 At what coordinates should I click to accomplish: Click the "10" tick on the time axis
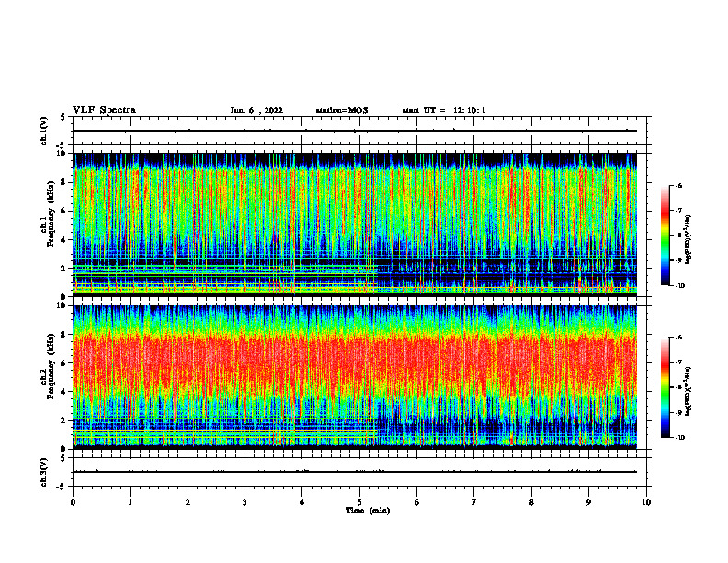pos(646,502)
